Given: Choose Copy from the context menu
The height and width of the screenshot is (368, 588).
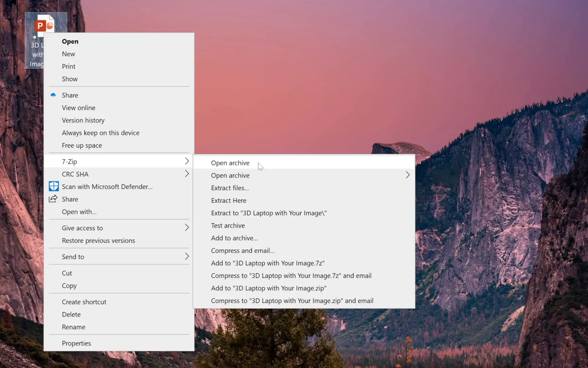Looking at the screenshot, I should pyautogui.click(x=119, y=286).
